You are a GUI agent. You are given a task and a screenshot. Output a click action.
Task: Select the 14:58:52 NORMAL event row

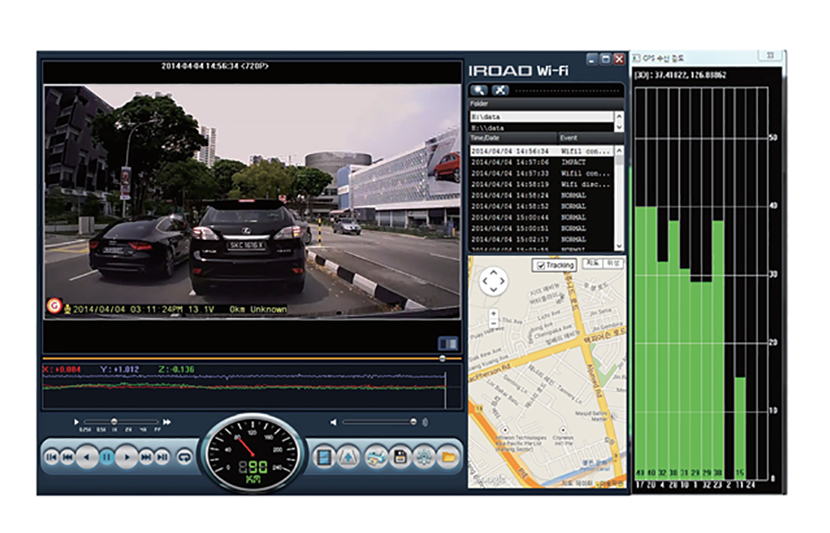[542, 206]
